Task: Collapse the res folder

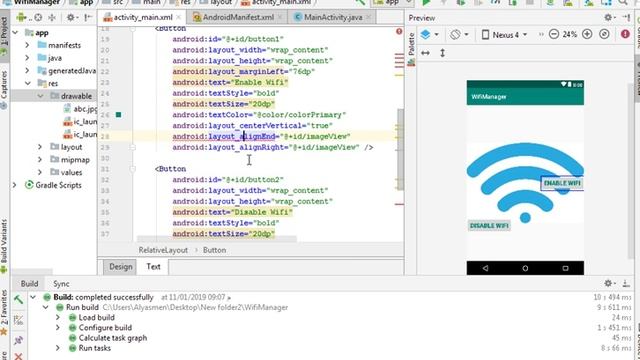Action: click(x=27, y=83)
